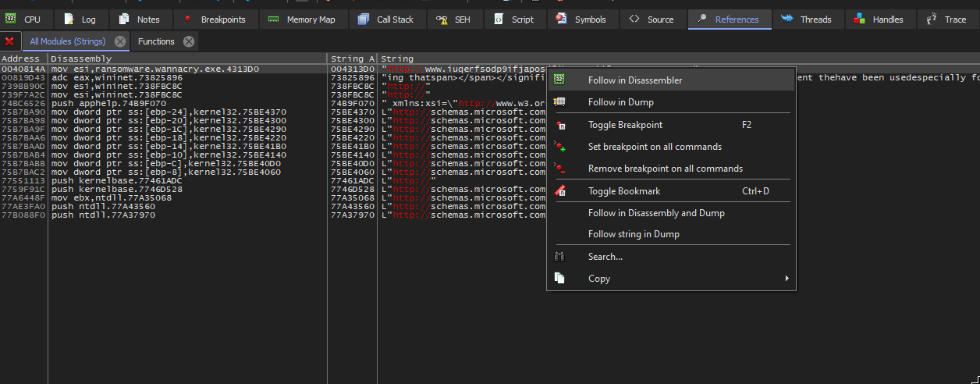The height and width of the screenshot is (384, 980).
Task: Choose Follow in Disassembly and Dump
Action: click(x=671, y=213)
